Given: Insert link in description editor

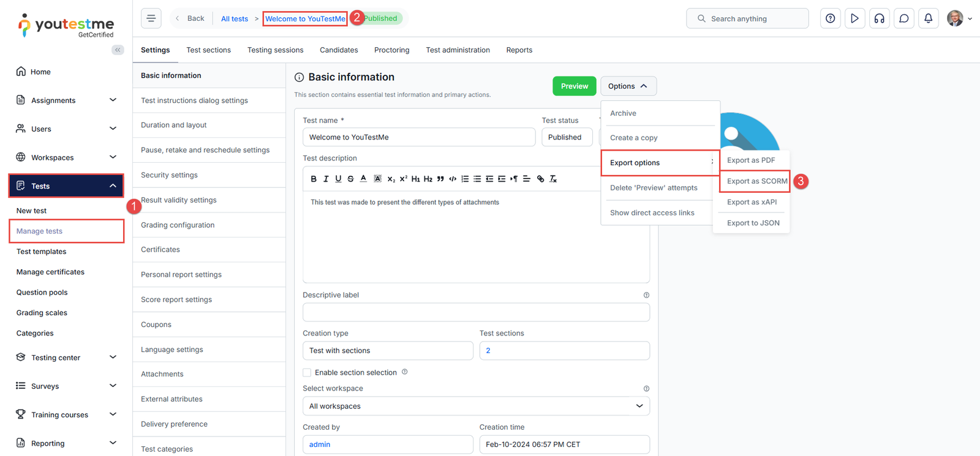Looking at the screenshot, I should click(x=540, y=179).
